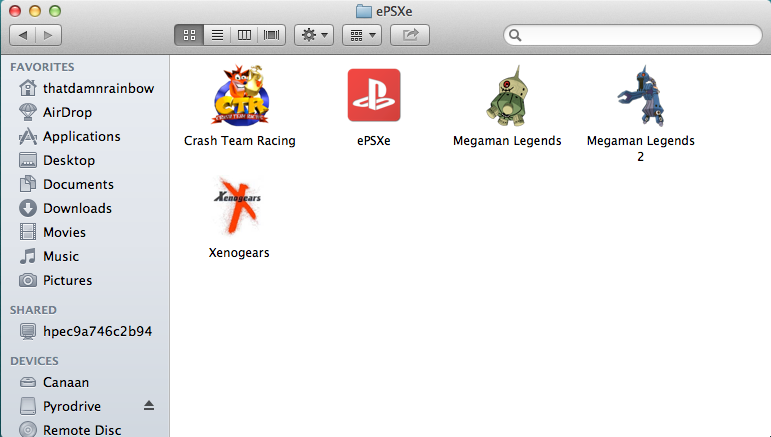The width and height of the screenshot is (771, 437).
Task: Select Remote Disc in the sidebar
Action: click(x=86, y=430)
